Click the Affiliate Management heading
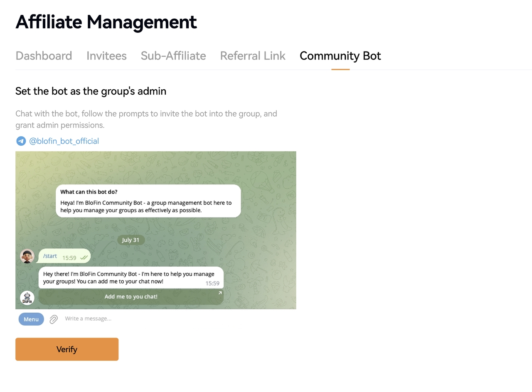The width and height of the screenshot is (532, 392). (106, 22)
